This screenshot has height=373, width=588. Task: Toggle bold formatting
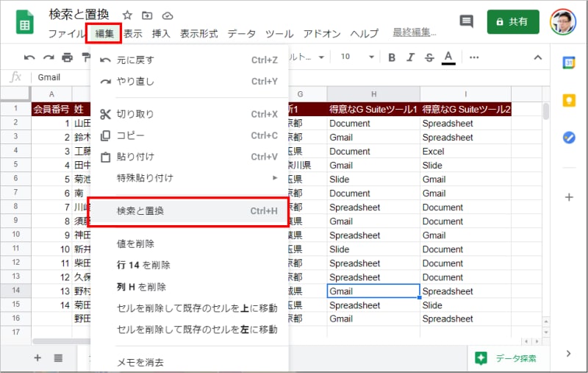point(392,57)
